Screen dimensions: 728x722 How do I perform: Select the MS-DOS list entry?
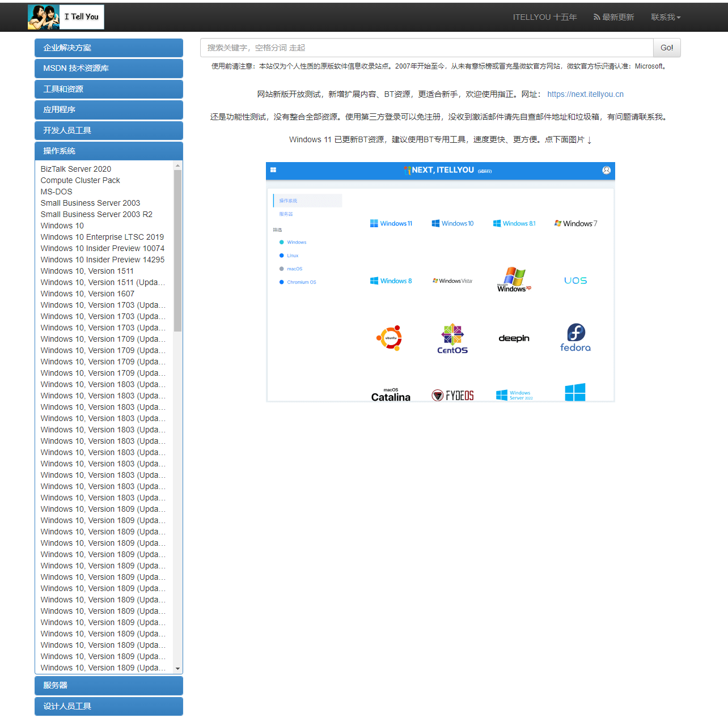pos(57,192)
